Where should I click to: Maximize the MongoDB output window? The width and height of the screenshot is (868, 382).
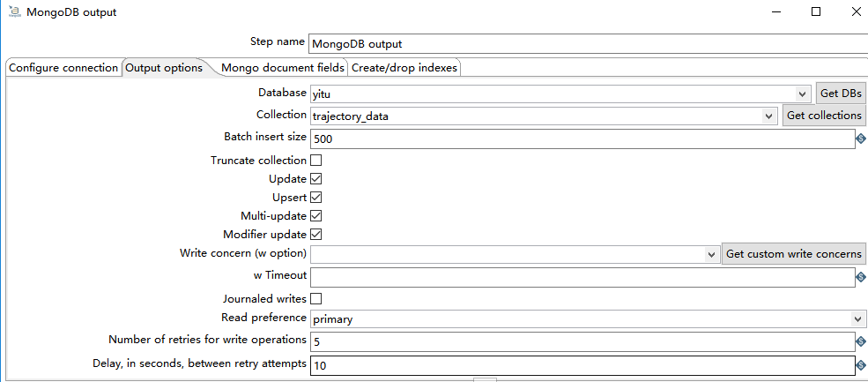click(x=816, y=11)
